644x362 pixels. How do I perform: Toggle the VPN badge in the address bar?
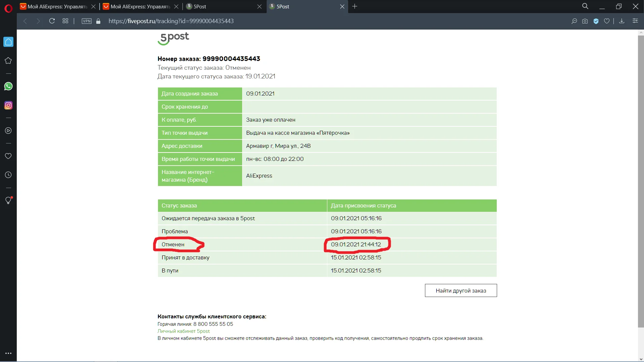(87, 21)
